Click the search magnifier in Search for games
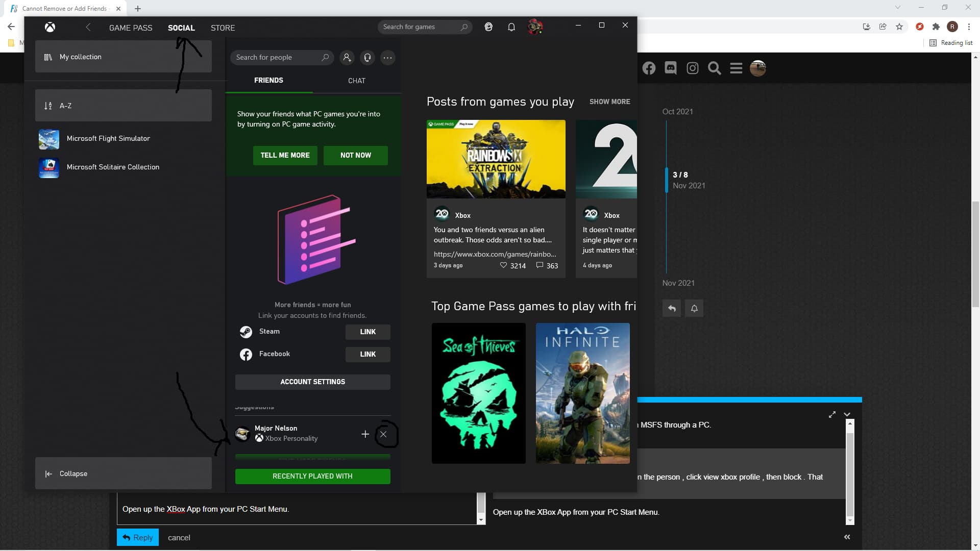The width and height of the screenshot is (980, 551). point(463,27)
